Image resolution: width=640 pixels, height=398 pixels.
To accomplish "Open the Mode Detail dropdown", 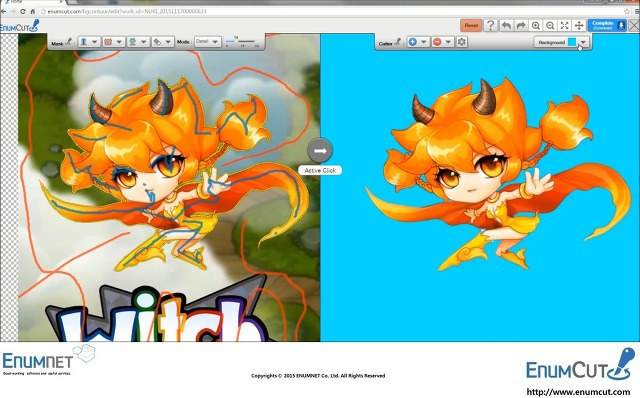I will point(207,42).
